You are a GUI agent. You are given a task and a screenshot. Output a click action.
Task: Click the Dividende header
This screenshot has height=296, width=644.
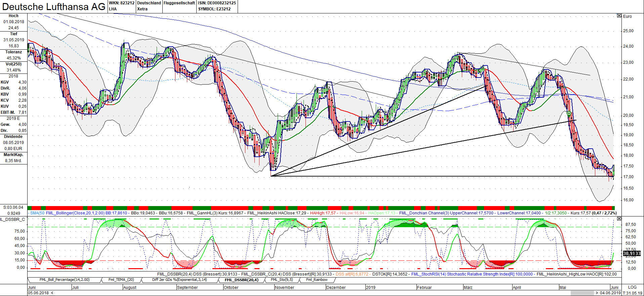click(x=13, y=137)
